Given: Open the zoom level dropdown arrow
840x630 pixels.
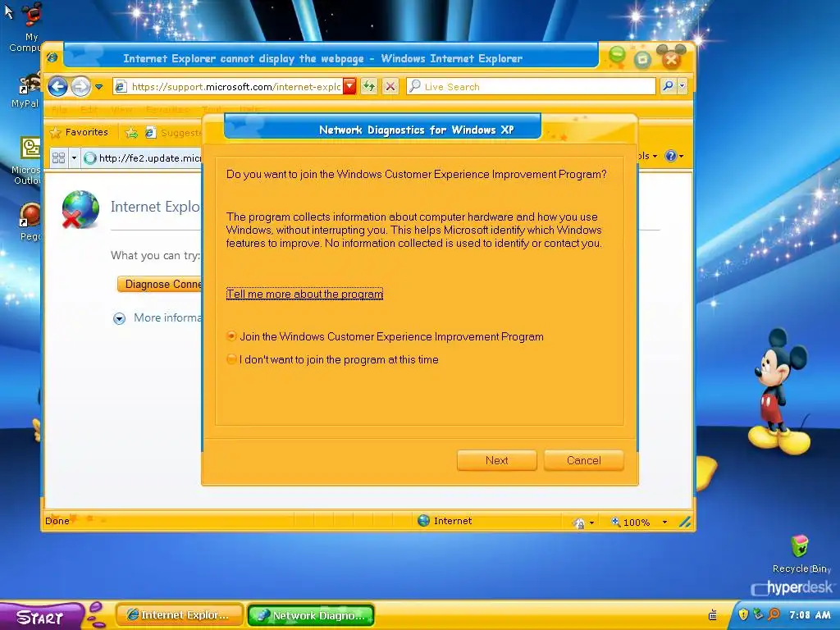Looking at the screenshot, I should [x=664, y=523].
